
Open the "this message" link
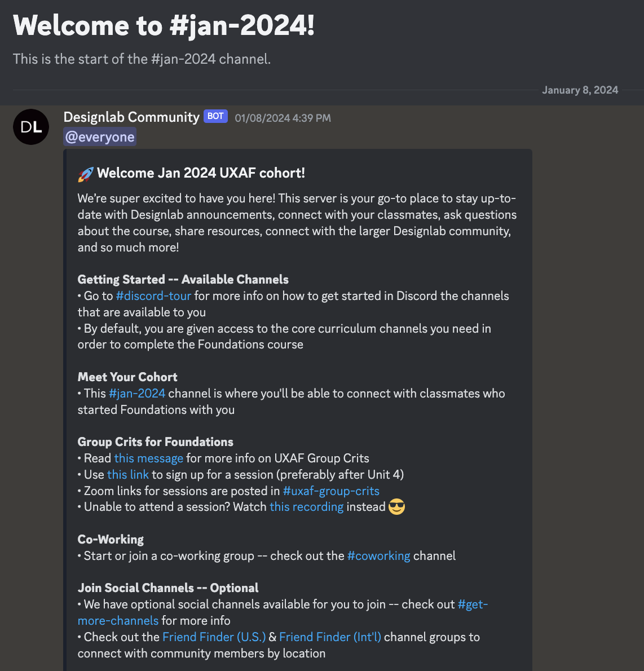pos(148,458)
